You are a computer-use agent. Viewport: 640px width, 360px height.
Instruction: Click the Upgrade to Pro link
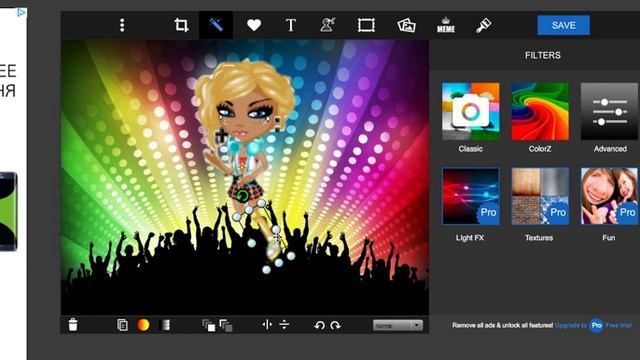(x=571, y=325)
